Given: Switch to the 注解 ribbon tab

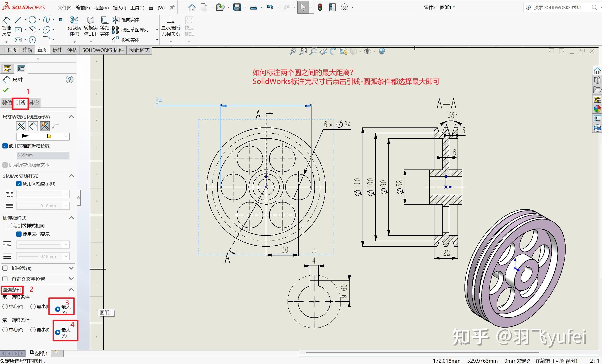Looking at the screenshot, I should click(27, 50).
